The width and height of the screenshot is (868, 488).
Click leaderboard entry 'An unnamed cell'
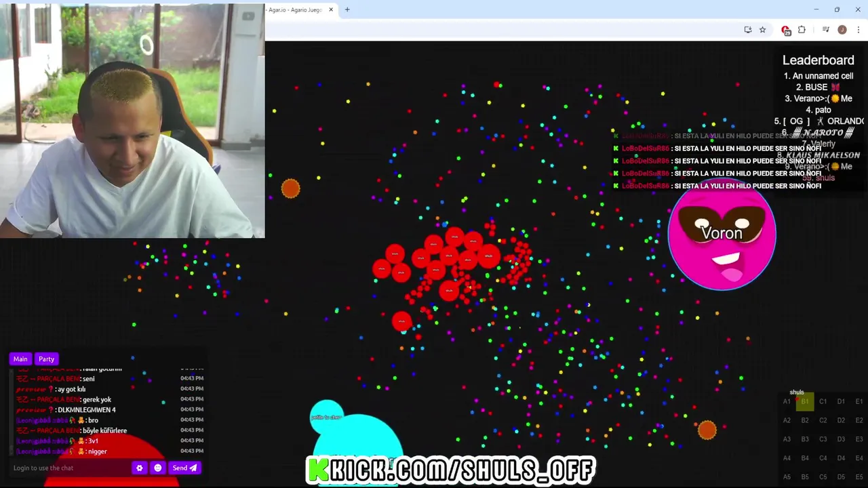[818, 76]
